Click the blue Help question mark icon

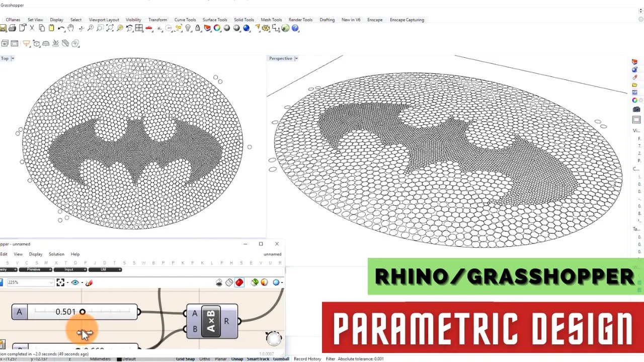point(295,28)
